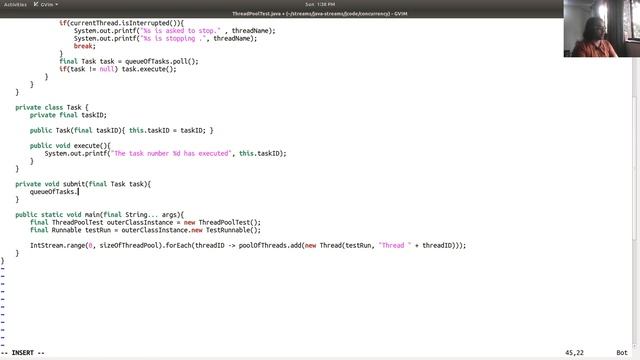Click the '"Thread "' string literal
The image size is (640, 360).
[x=395, y=245]
